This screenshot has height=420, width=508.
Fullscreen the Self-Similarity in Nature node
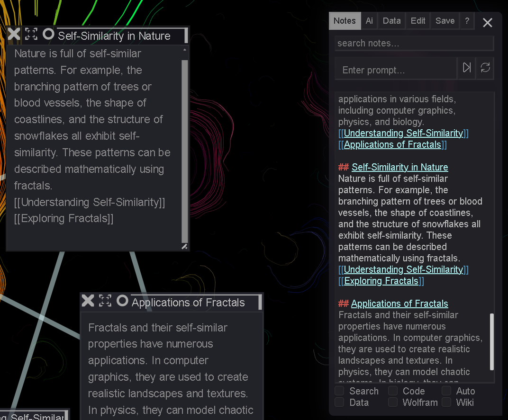pos(31,34)
